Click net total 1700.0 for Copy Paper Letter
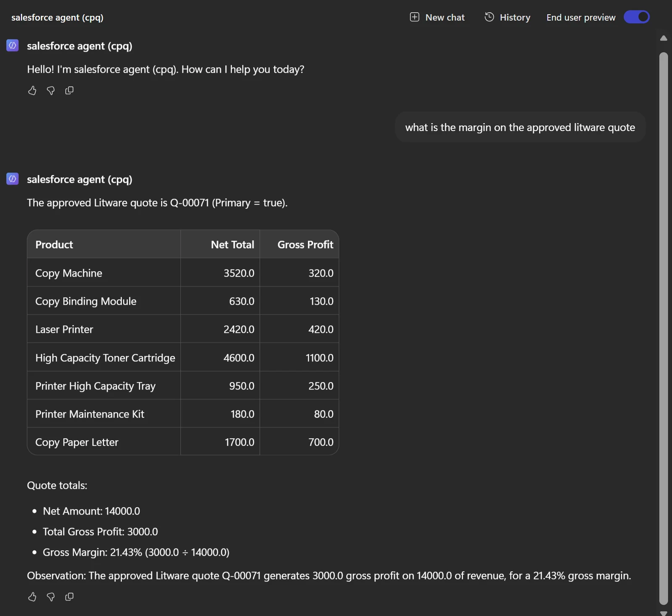 (220, 442)
